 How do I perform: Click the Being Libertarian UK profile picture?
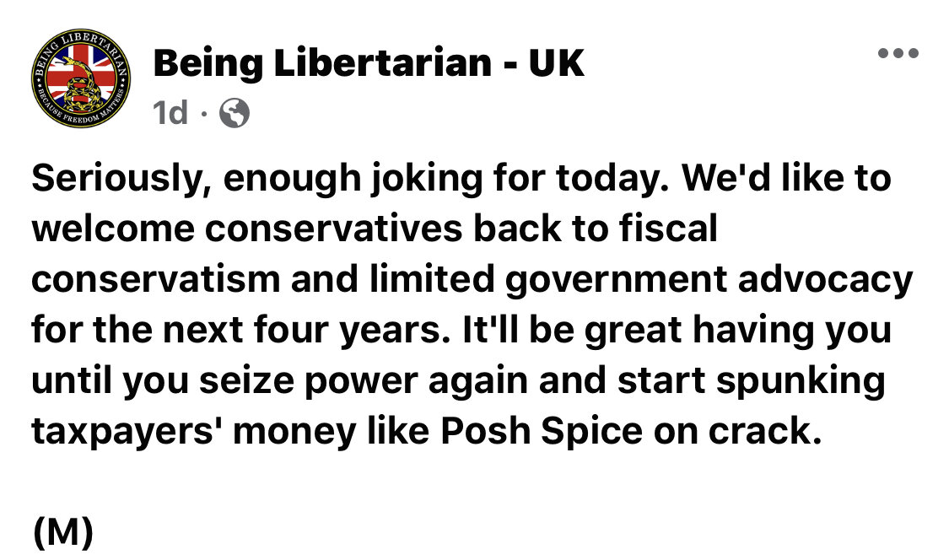click(80, 78)
